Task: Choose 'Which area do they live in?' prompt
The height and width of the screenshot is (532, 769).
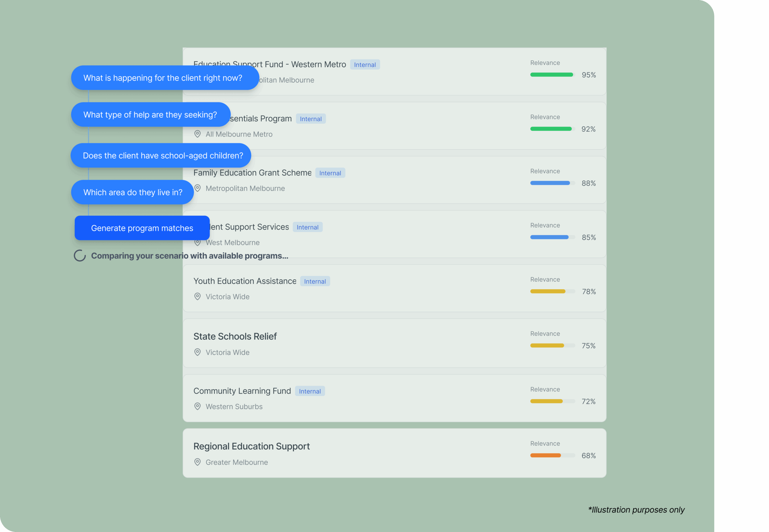Action: (x=132, y=192)
